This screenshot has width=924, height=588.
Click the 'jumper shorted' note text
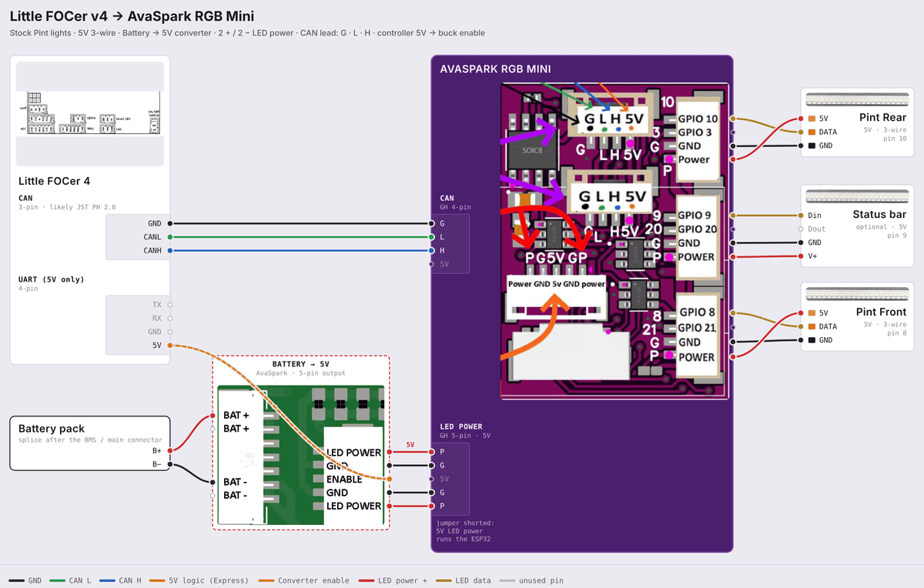click(467, 531)
